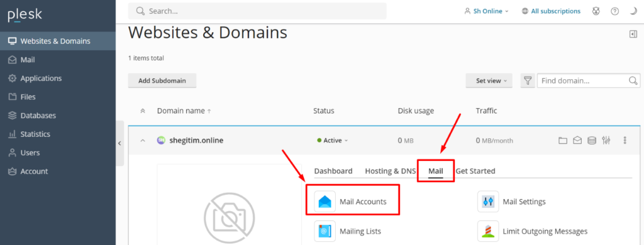The image size is (644, 245).
Task: Open the All subscriptions link
Action: coord(551,11)
